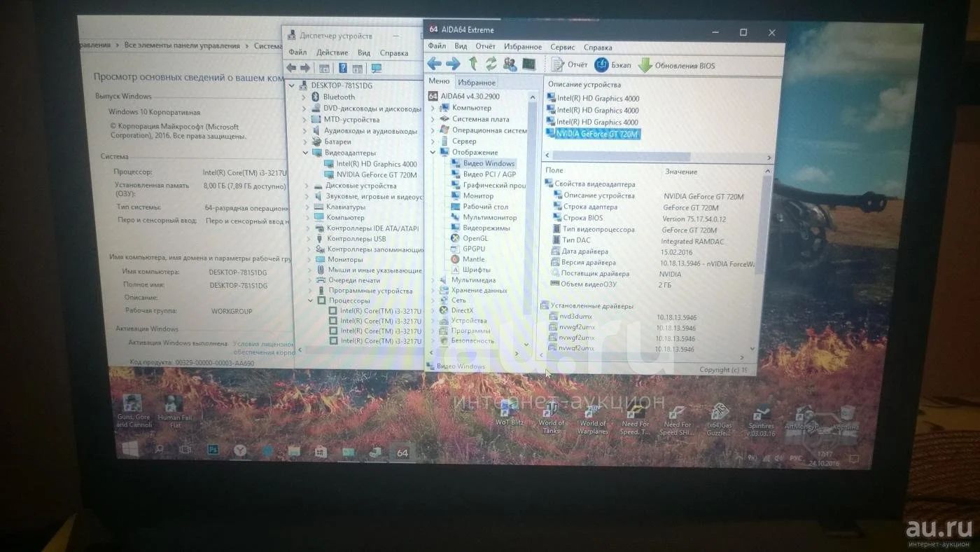Select OpenGL item in AIDA64 tree

(469, 238)
